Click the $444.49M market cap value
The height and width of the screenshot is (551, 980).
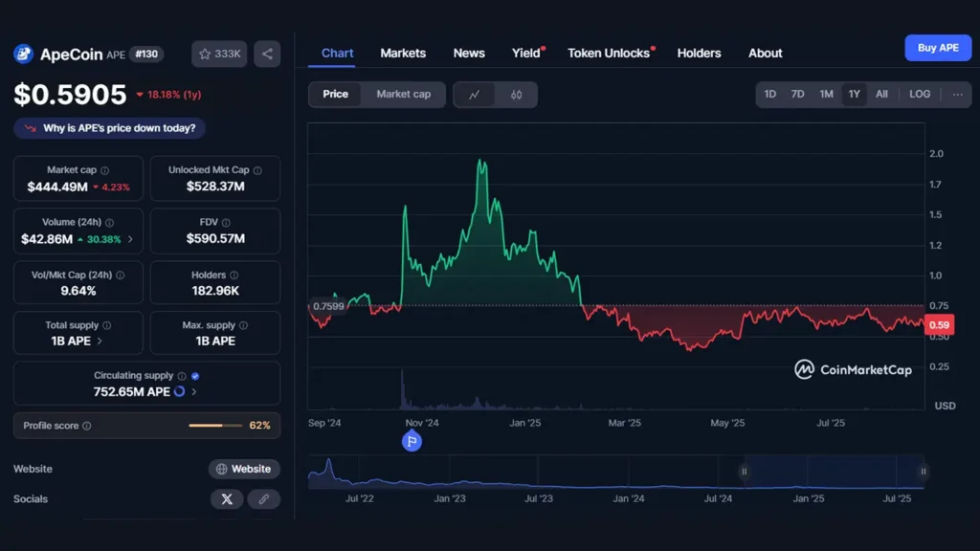(x=57, y=187)
